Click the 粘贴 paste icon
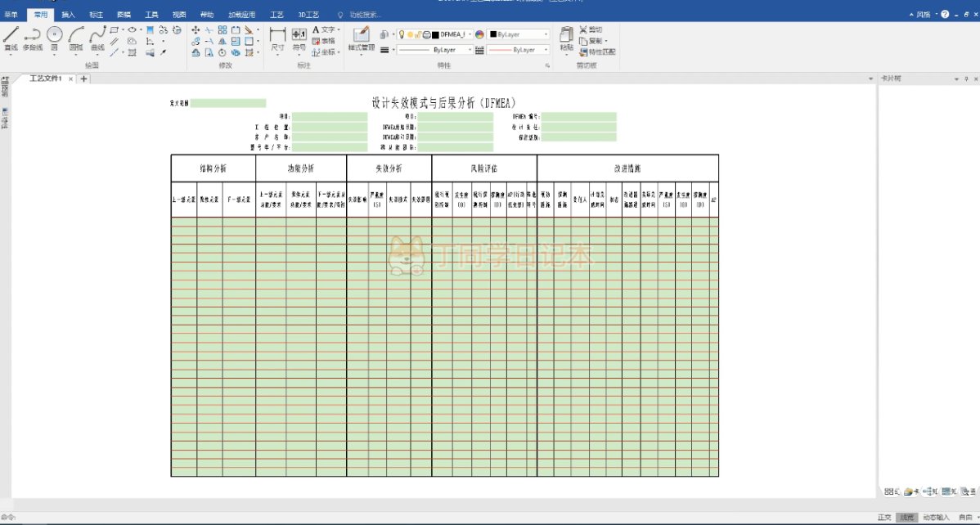Screen dimensions: 980x525 pos(566,38)
